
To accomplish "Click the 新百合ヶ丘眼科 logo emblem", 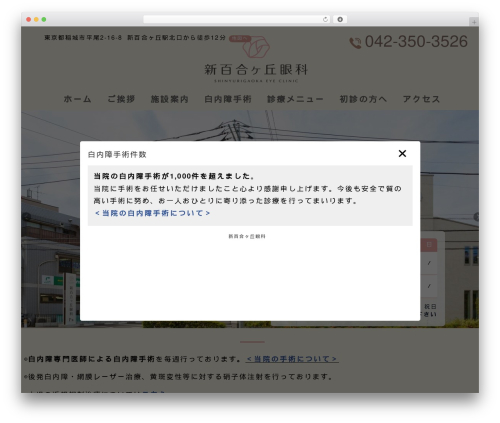I will 256,47.
